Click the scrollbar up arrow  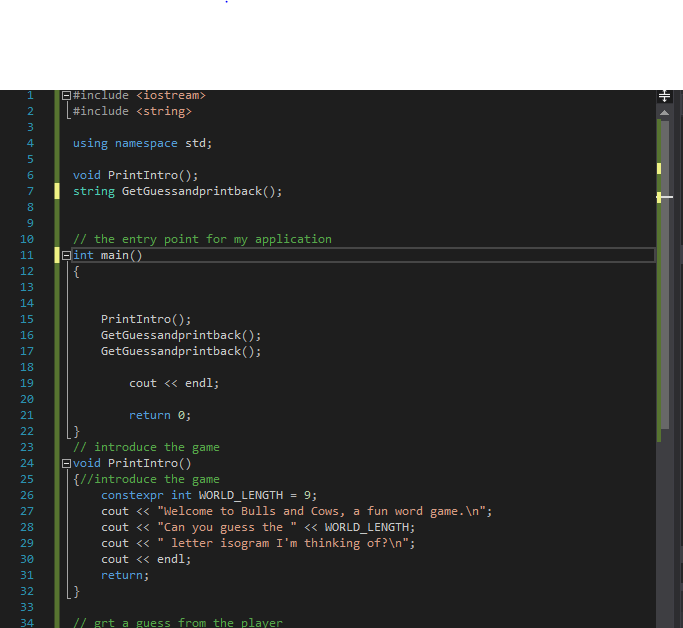point(664,113)
